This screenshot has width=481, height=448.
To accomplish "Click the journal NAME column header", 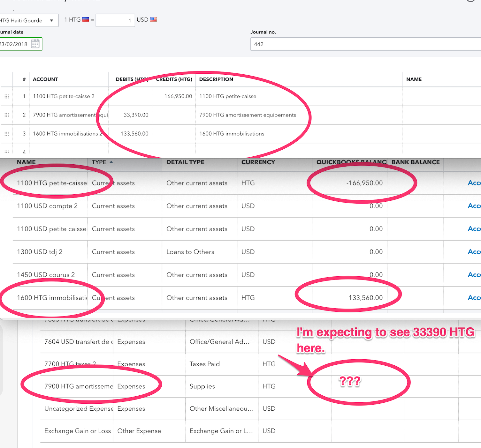I will click(x=414, y=79).
